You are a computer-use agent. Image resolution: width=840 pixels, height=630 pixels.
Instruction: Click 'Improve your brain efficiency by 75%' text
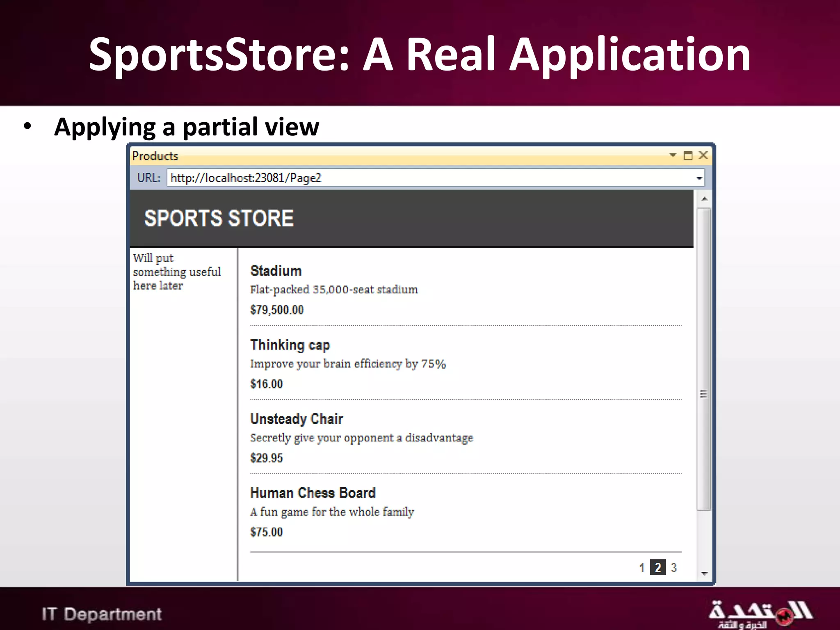coord(348,364)
